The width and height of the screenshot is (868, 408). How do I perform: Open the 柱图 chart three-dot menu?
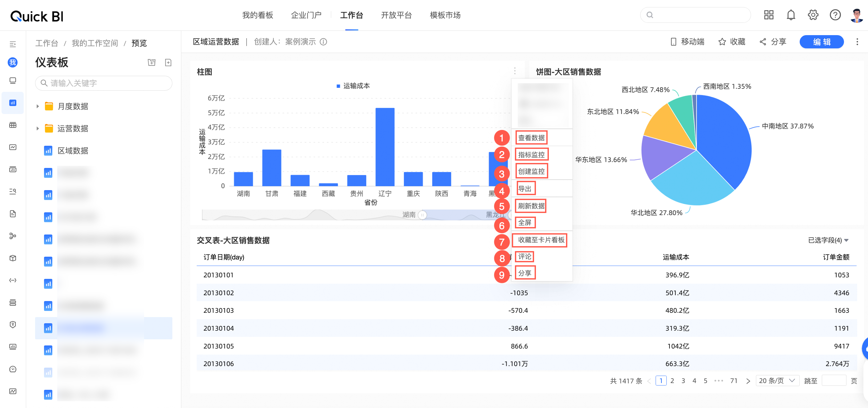tap(515, 71)
